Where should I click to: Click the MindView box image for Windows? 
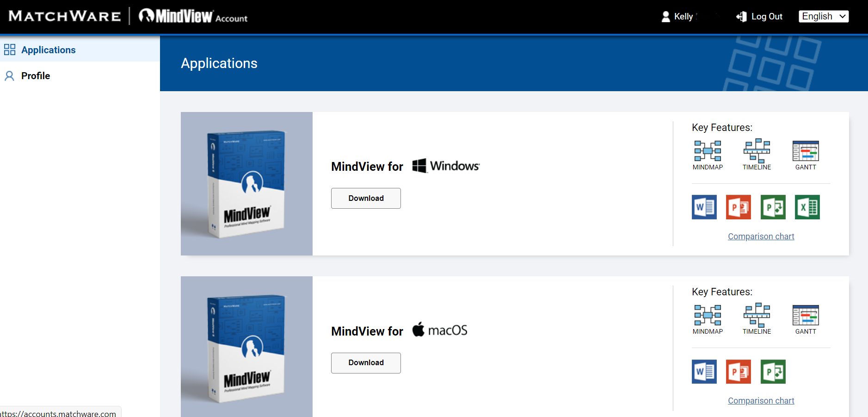(x=246, y=184)
